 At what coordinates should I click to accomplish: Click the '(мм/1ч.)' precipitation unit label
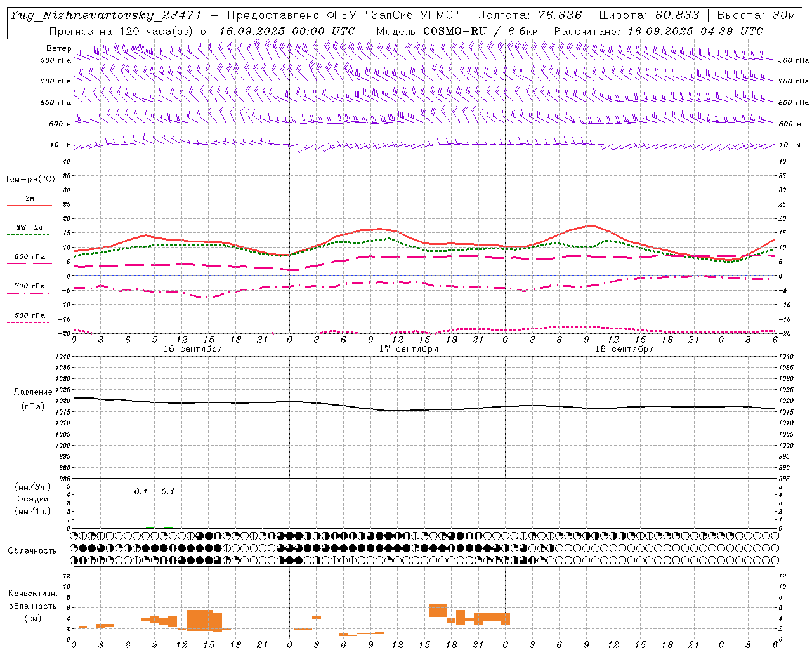[33, 511]
